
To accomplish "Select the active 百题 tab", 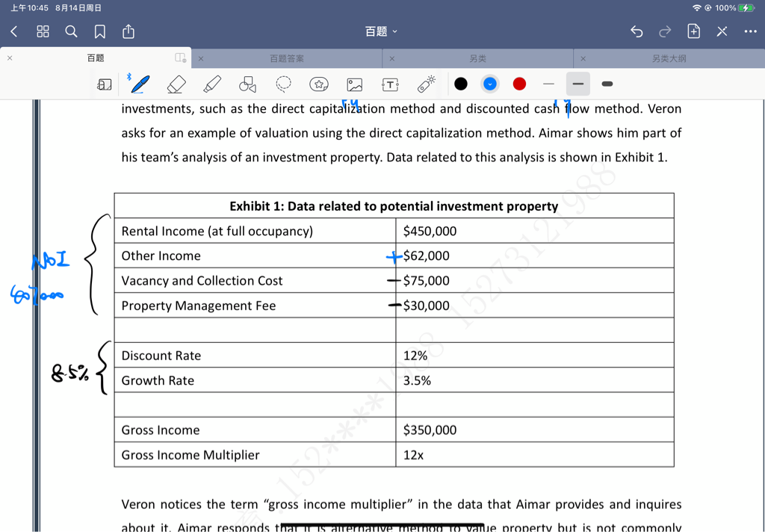I will (x=96, y=58).
